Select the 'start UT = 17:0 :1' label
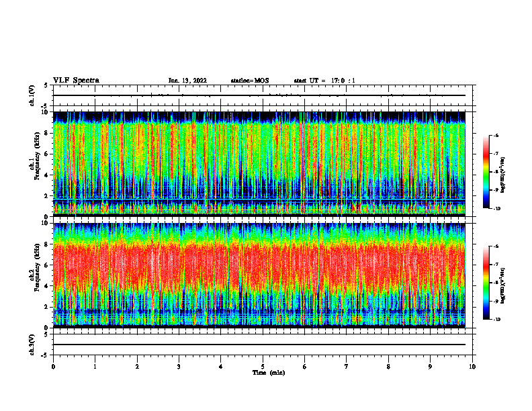 (324, 81)
